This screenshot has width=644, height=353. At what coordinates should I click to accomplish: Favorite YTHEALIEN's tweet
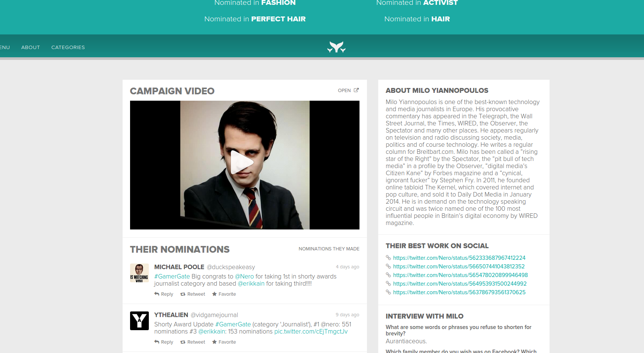pos(224,342)
